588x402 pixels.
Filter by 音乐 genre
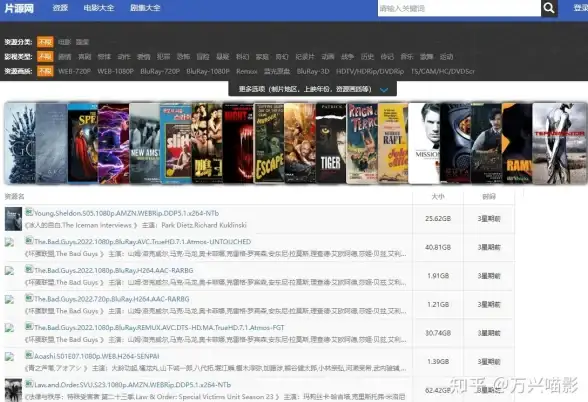point(407,57)
